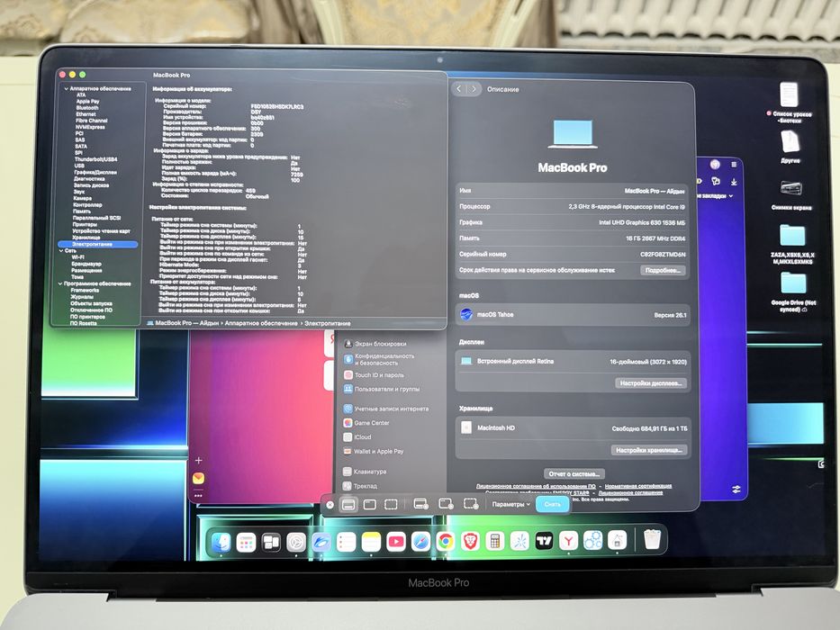
Task: Launch yellow Notes app in Dock
Action: click(371, 542)
